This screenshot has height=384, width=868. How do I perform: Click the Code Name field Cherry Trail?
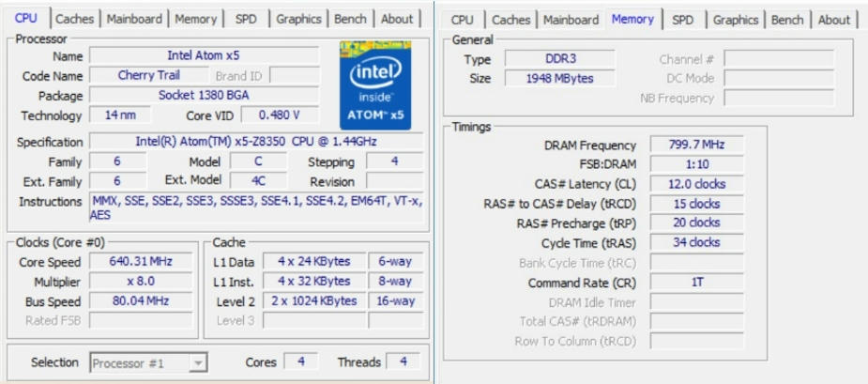(x=148, y=75)
